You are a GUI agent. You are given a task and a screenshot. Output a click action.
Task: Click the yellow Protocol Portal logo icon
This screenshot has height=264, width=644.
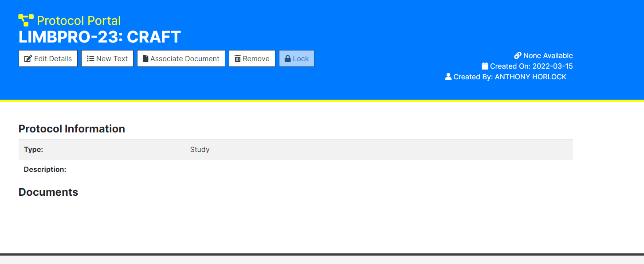click(x=25, y=19)
